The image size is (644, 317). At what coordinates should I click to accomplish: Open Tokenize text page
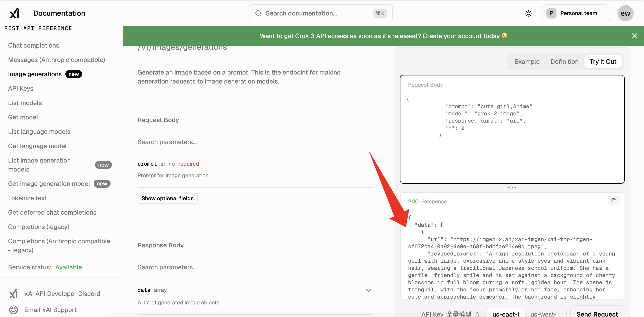tap(27, 198)
